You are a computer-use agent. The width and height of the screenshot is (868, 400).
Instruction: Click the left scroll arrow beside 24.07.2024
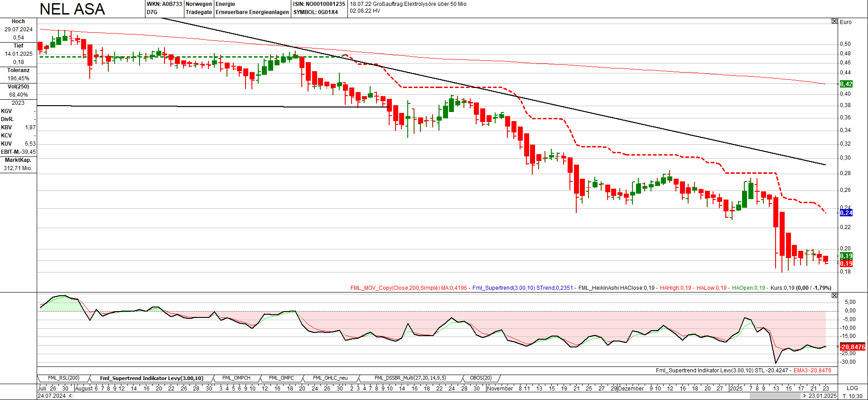[x=70, y=396]
